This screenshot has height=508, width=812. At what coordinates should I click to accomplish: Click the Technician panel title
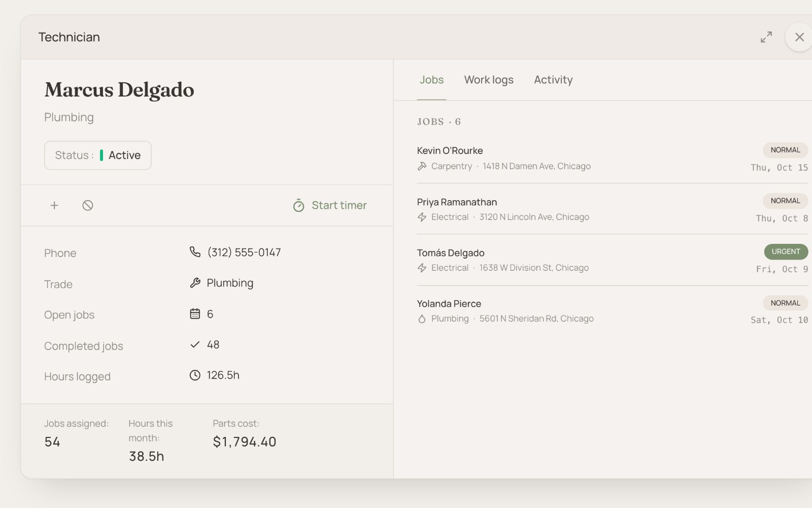pyautogui.click(x=69, y=37)
